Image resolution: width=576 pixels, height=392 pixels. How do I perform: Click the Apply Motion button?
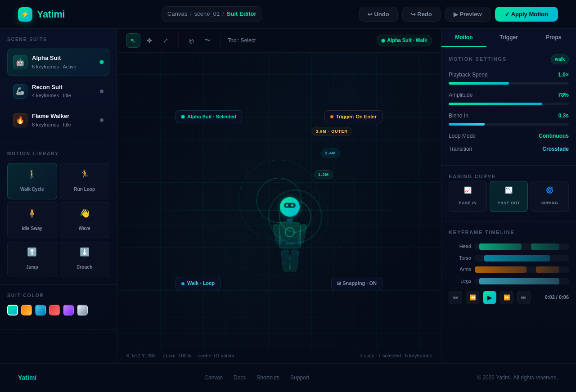coord(526,14)
